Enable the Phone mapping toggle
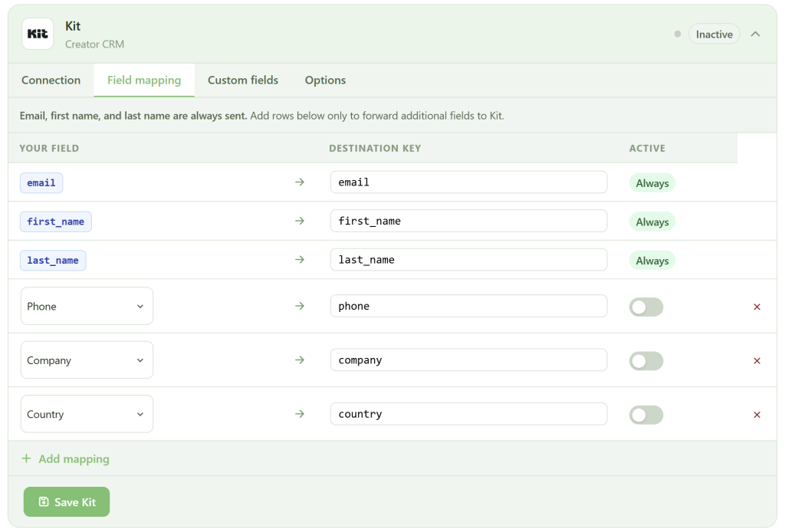Viewport: 785px width, 532px height. pos(645,307)
